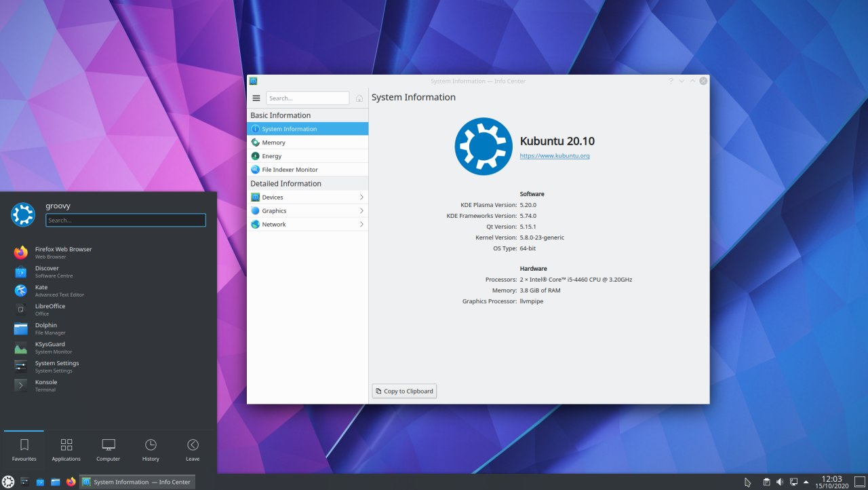The image size is (868, 490).
Task: Switch to the Computer launcher tab
Action: pyautogui.click(x=108, y=450)
